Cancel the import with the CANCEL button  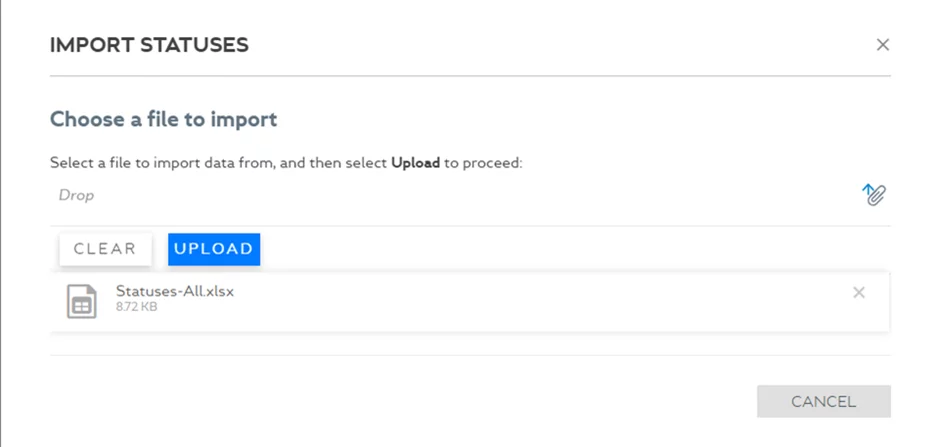[x=823, y=401]
